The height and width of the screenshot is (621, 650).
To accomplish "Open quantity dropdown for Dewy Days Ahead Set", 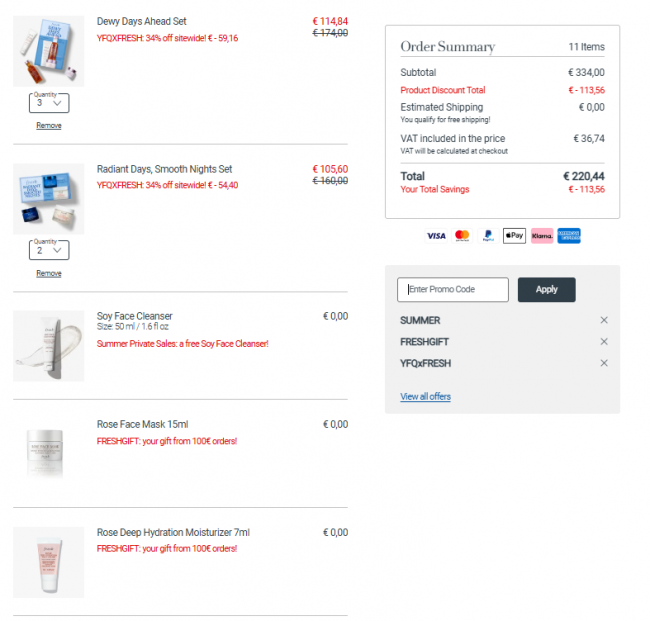I will tap(49, 103).
